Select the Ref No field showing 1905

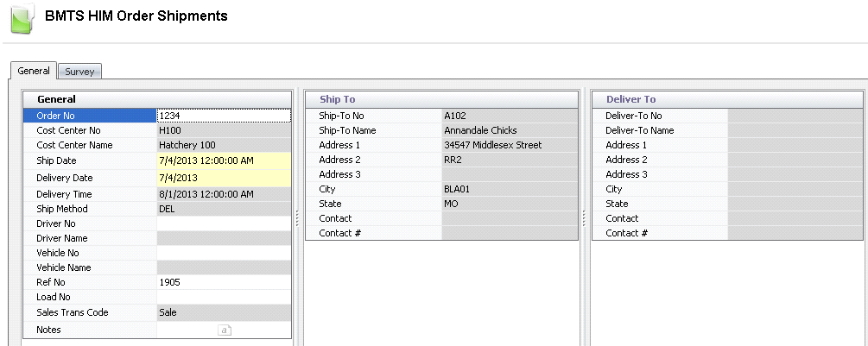224,282
